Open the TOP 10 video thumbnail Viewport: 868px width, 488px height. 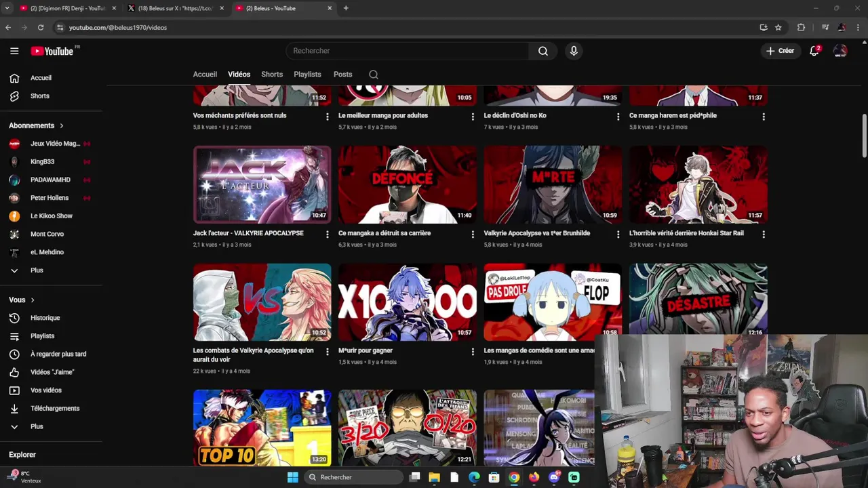tap(262, 428)
